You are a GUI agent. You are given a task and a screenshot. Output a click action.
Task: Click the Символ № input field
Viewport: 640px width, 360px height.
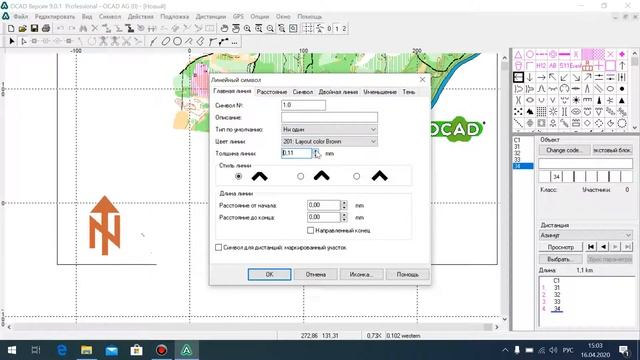(303, 105)
